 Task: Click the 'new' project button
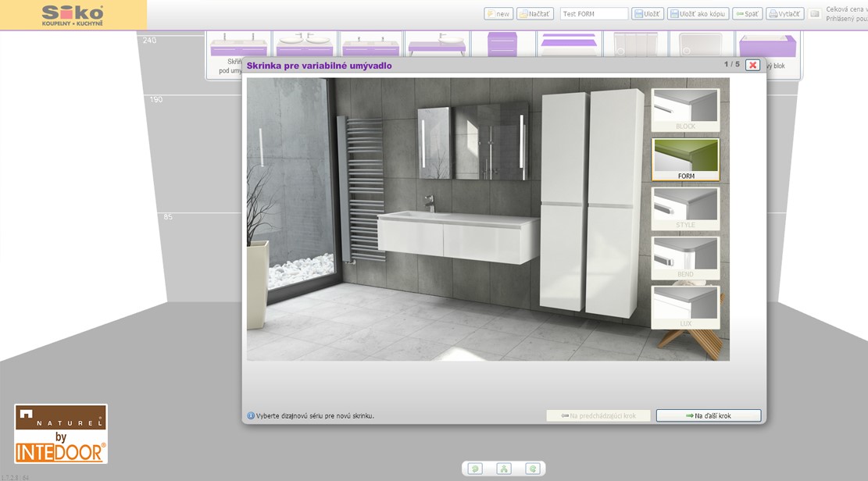pyautogui.click(x=498, y=14)
